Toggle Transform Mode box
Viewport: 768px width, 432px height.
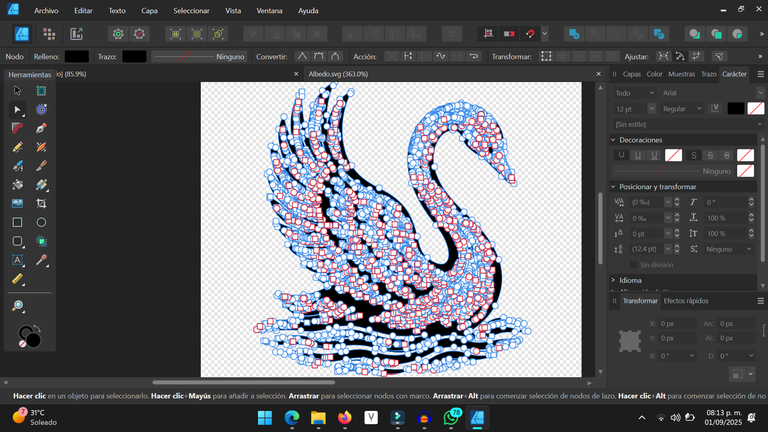[546, 56]
